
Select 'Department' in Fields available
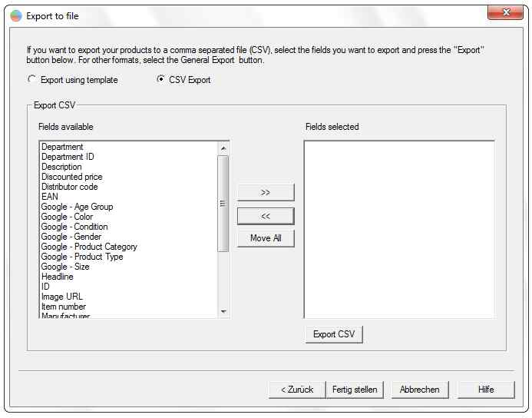pyautogui.click(x=62, y=147)
